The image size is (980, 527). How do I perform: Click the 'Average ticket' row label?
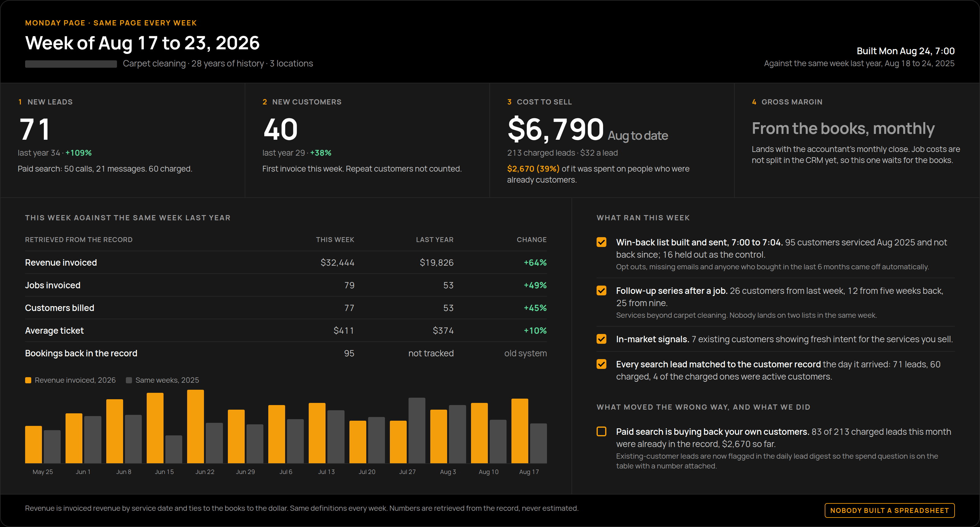tap(55, 331)
